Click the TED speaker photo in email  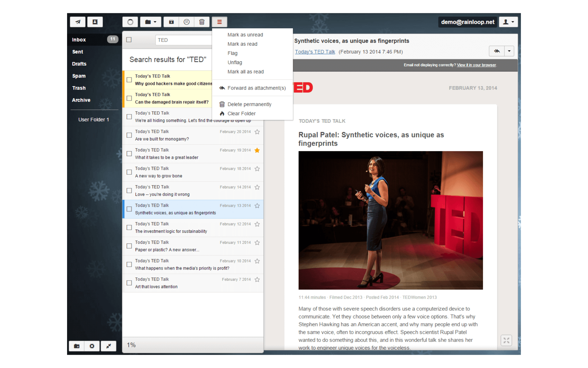point(390,220)
